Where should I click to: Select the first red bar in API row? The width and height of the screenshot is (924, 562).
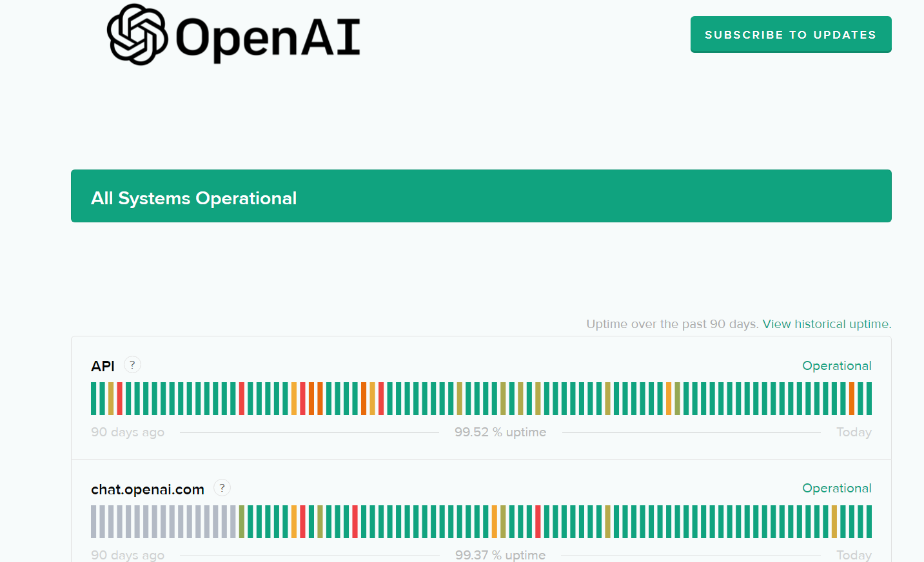click(x=119, y=398)
